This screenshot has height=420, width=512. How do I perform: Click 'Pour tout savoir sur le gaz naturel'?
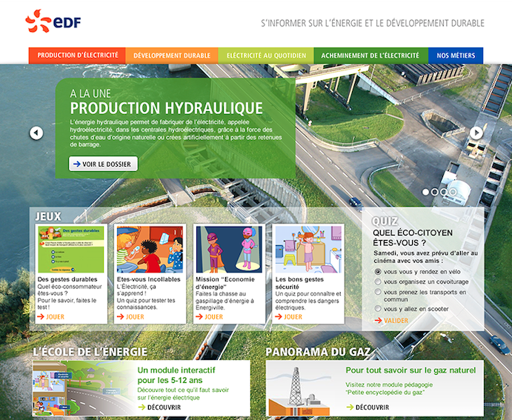410,370
